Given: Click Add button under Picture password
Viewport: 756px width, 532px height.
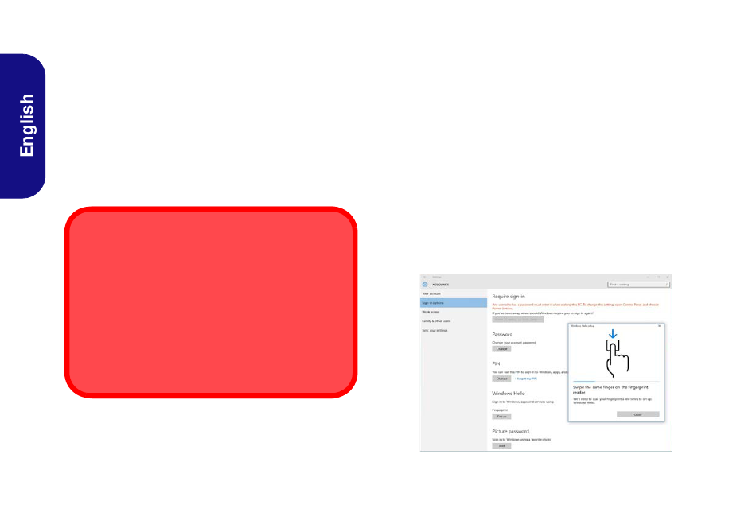Looking at the screenshot, I should (x=501, y=445).
